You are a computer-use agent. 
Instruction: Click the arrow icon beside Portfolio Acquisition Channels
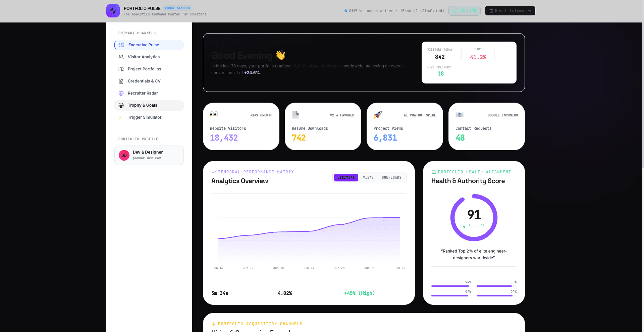point(214,324)
